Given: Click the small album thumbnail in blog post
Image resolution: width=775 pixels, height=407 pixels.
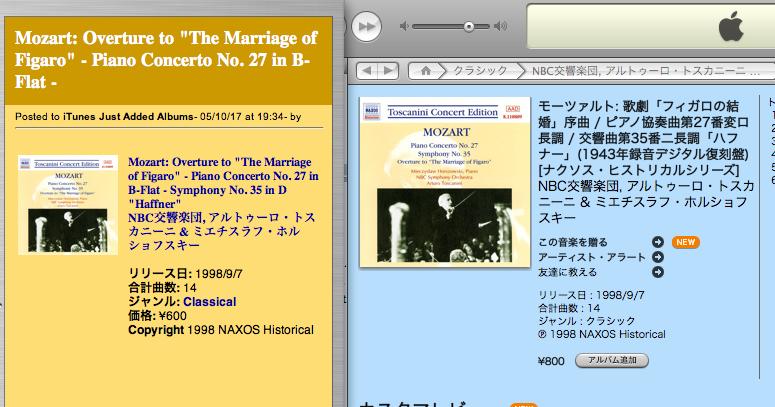Looking at the screenshot, I should (68, 205).
